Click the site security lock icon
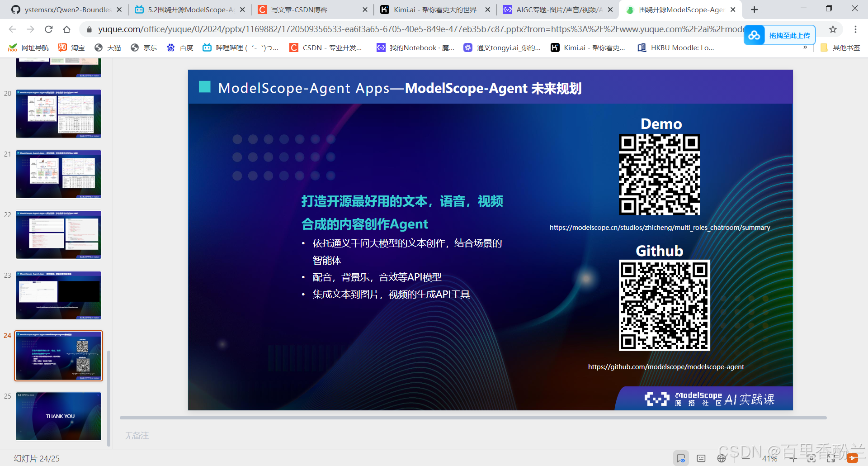 pos(89,29)
